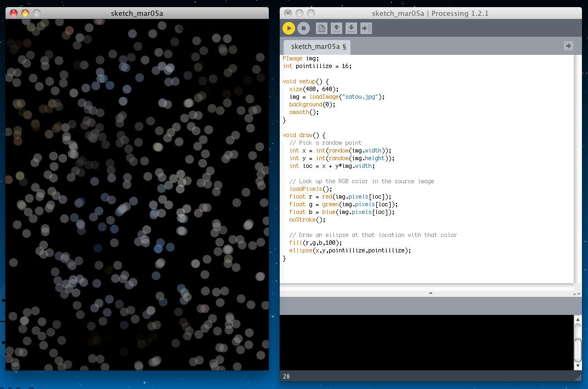The width and height of the screenshot is (588, 389).
Task: Select the sketch_mar05a tab
Action: 317,47
